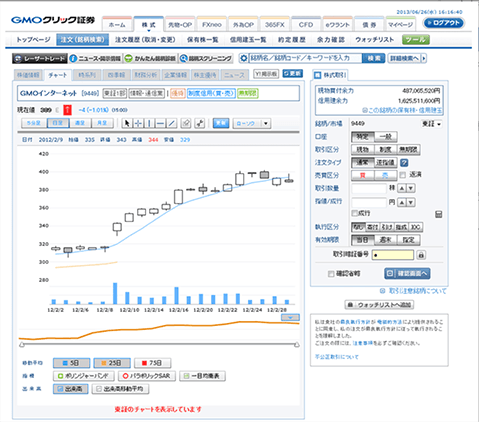The height and width of the screenshot is (422, 479).
Task: Switch to the 四季報 tab
Action: pyautogui.click(x=116, y=75)
